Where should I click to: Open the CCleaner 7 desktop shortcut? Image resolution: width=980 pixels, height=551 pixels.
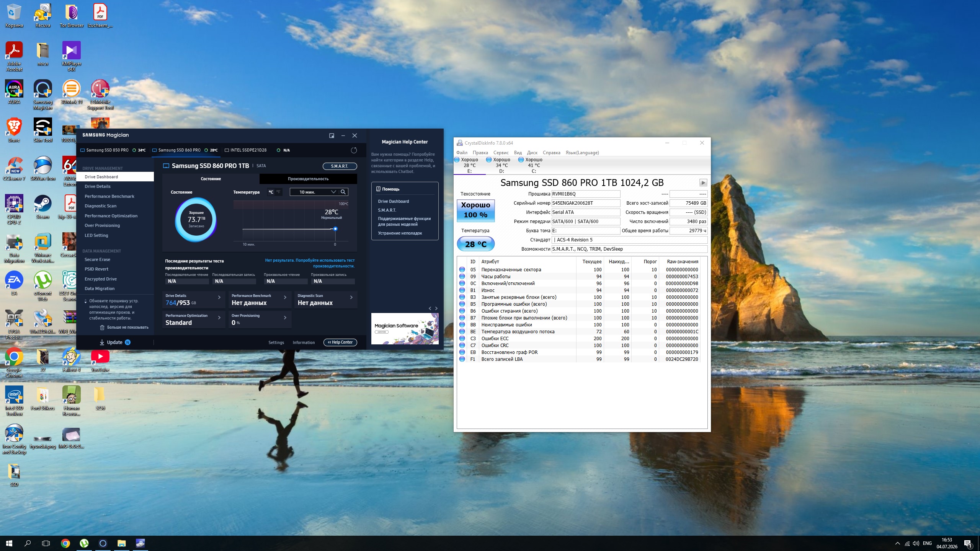[14, 168]
